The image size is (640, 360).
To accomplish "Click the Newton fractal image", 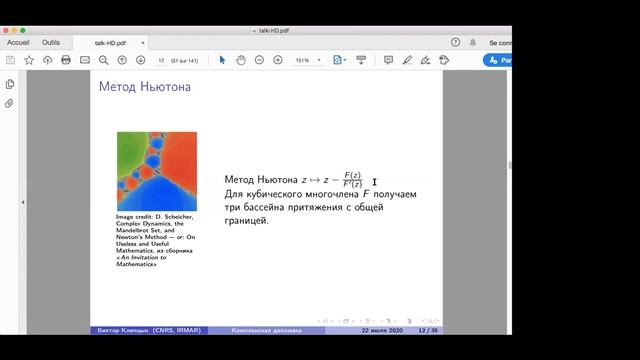I will click(x=157, y=171).
